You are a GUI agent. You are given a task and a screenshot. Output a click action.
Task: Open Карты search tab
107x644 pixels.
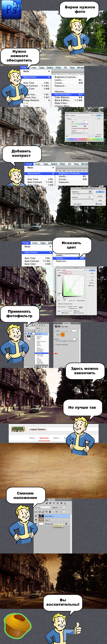pyautogui.click(x=57, y=438)
